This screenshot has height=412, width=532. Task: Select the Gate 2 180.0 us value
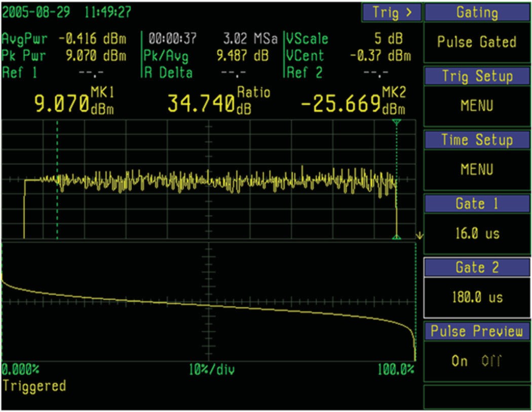click(477, 297)
